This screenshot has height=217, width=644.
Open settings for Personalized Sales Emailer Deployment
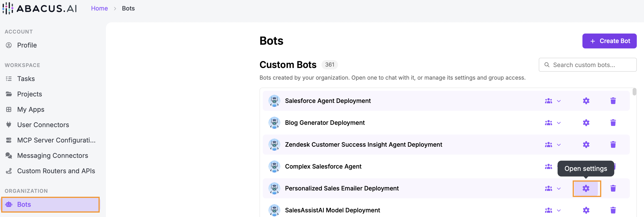(586, 188)
